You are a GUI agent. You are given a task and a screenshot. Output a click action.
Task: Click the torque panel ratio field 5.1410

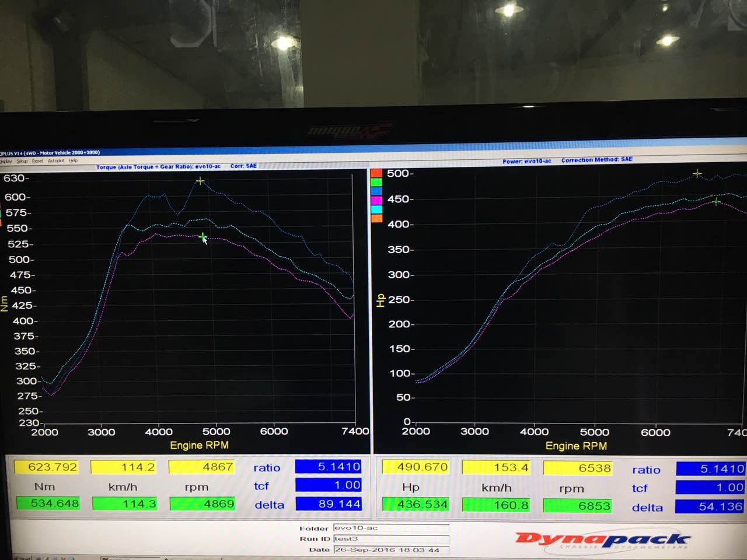coord(329,467)
